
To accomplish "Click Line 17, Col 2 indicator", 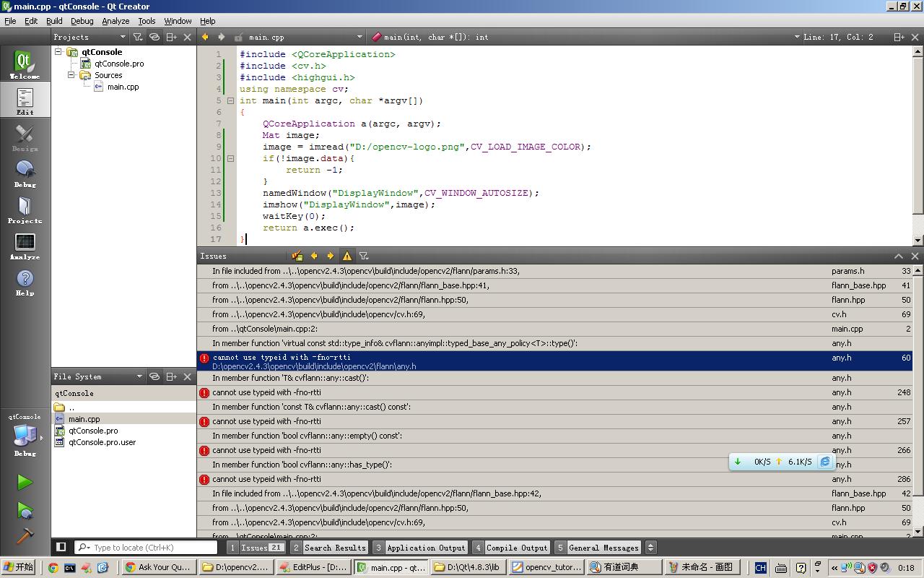I will click(x=838, y=37).
